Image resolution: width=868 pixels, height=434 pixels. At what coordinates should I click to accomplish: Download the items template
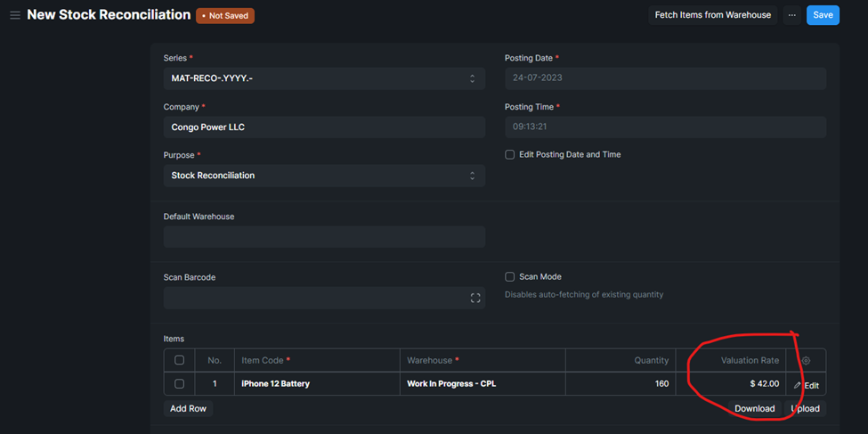click(x=755, y=408)
